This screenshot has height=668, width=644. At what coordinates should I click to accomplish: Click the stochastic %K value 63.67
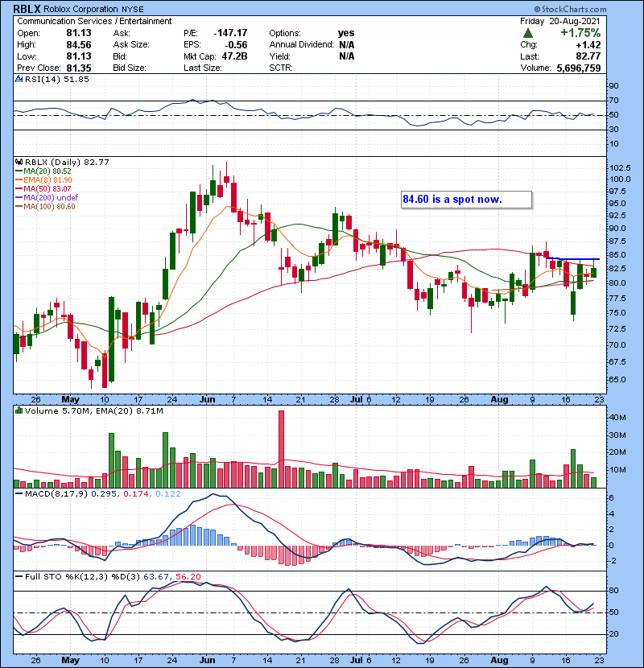tap(156, 576)
